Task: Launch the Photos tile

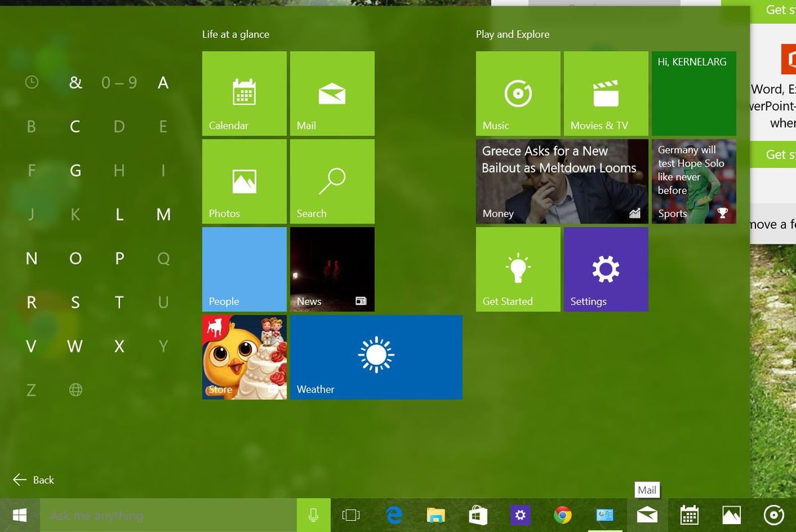Action: 243,181
